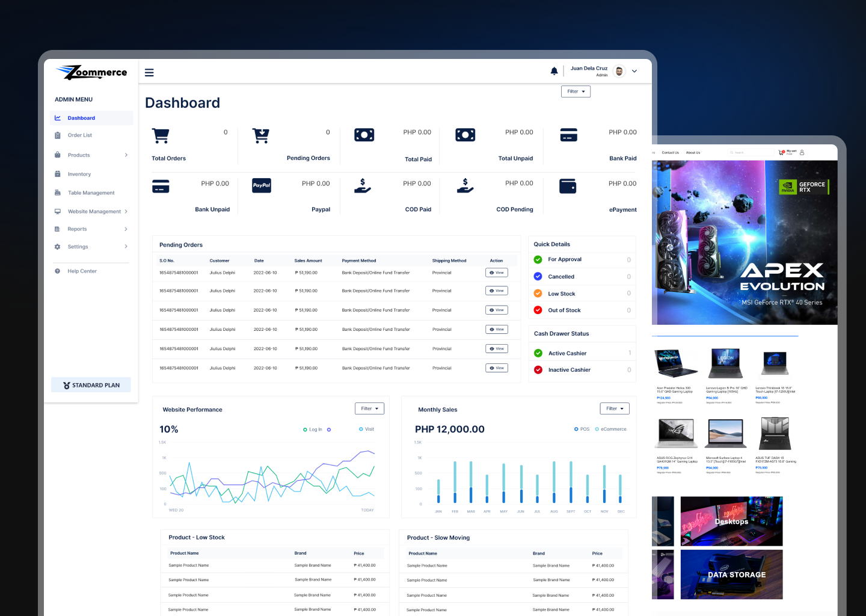Click the S.O No. column header

(167, 261)
